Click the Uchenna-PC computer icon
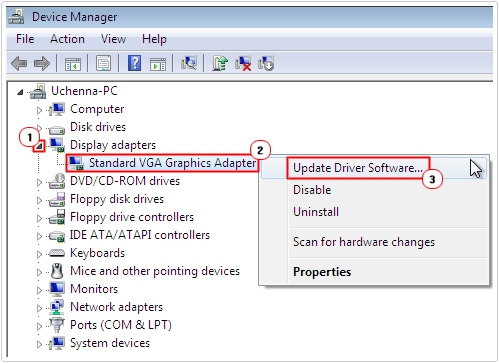Viewport: 499px width, 363px height. (38, 91)
